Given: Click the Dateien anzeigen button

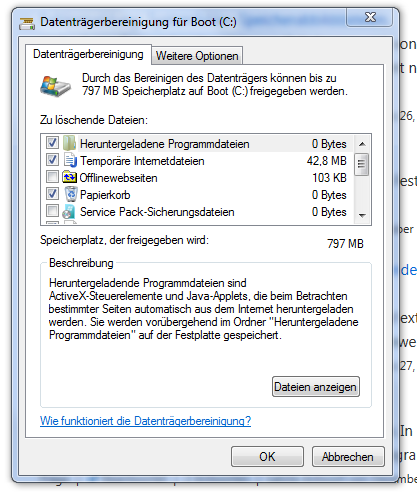Looking at the screenshot, I should 315,387.
